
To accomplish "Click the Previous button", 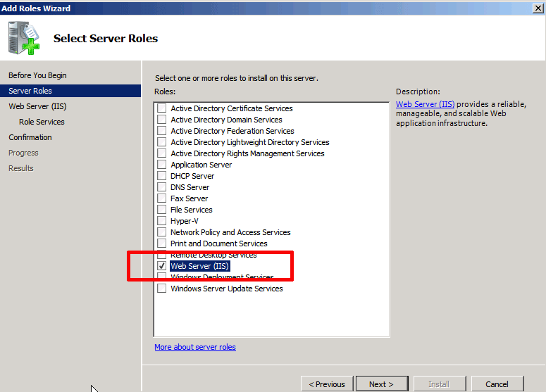I will click(x=327, y=384).
